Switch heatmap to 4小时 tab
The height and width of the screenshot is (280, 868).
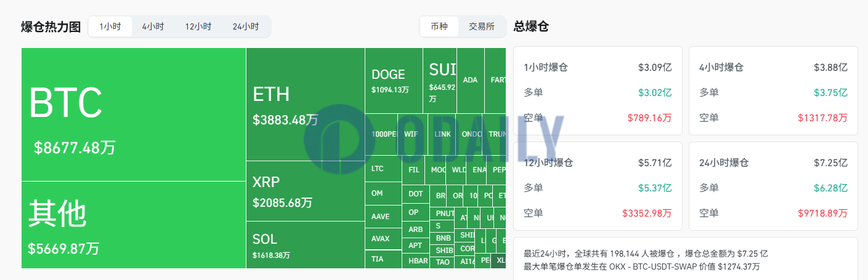(x=153, y=26)
